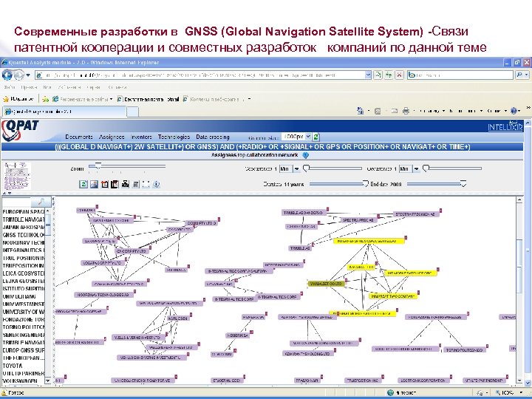The height and width of the screenshot is (399, 532).
Task: Click green refresh icon in graph toolbar
Action: point(83,184)
